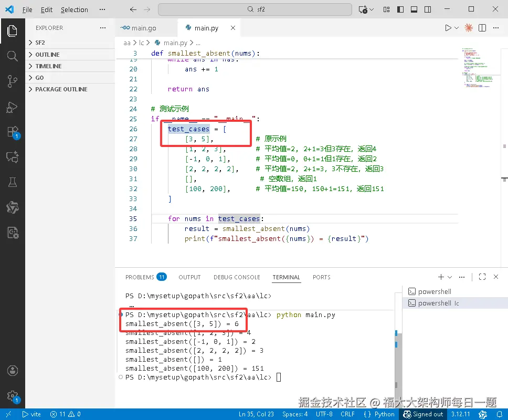Click the Run Python File play button

(448, 28)
